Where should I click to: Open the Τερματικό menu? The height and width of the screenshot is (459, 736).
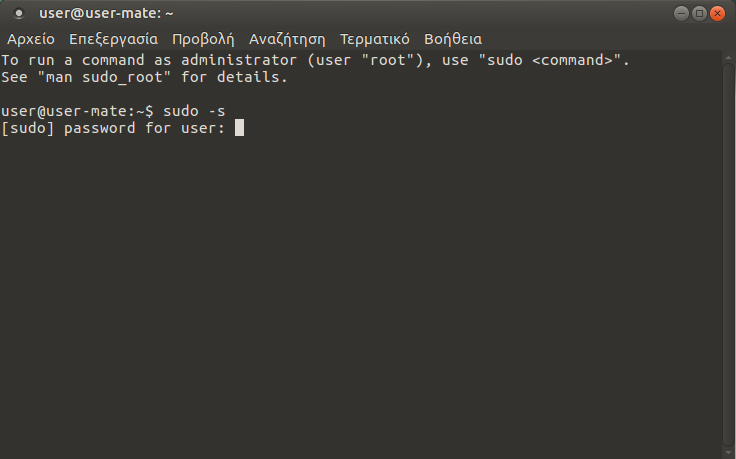[x=375, y=40]
